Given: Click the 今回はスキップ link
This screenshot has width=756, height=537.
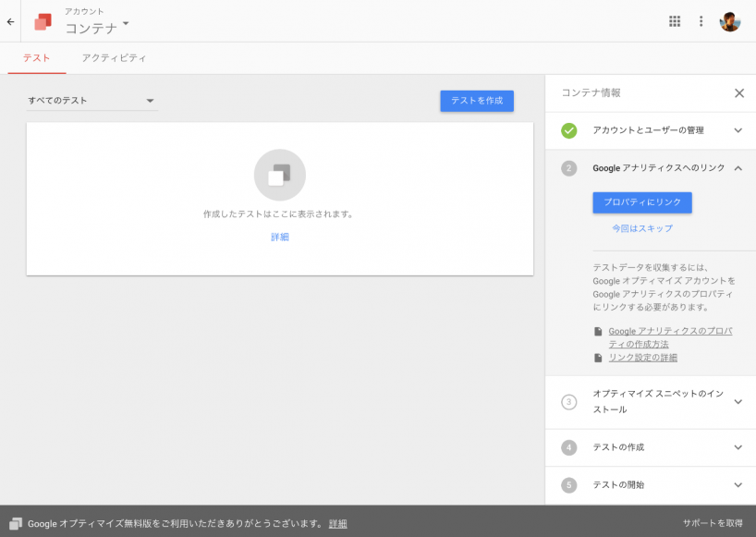Looking at the screenshot, I should pos(641,228).
